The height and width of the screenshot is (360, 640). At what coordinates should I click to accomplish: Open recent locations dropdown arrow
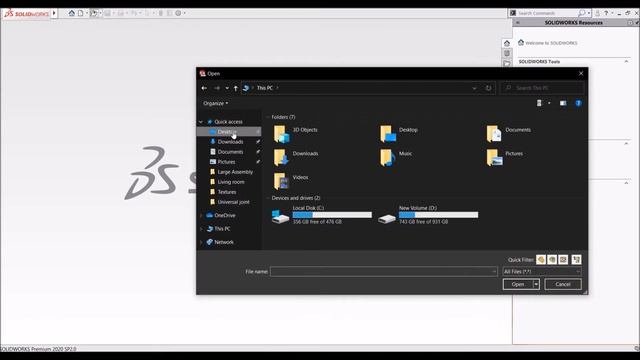227,88
